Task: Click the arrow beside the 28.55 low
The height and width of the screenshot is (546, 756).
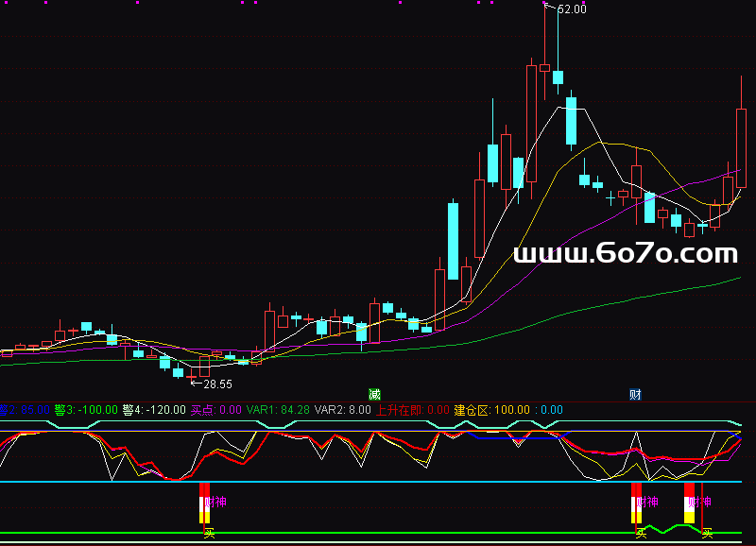Action: 197,384
